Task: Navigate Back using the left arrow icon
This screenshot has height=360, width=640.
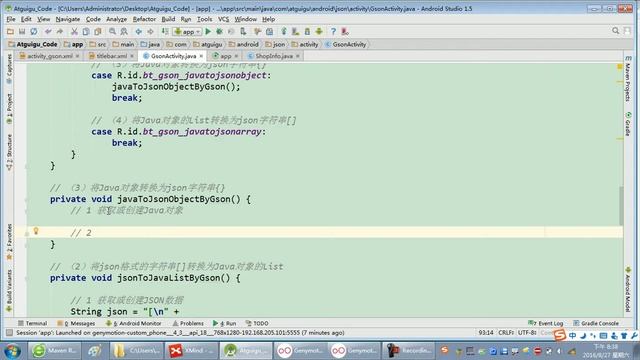Action: (139, 31)
